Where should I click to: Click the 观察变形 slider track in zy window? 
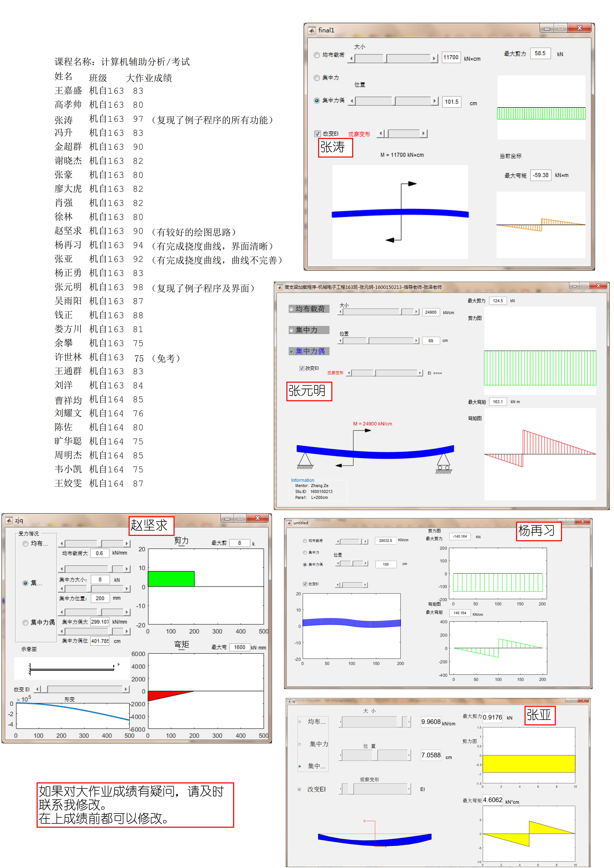click(375, 789)
